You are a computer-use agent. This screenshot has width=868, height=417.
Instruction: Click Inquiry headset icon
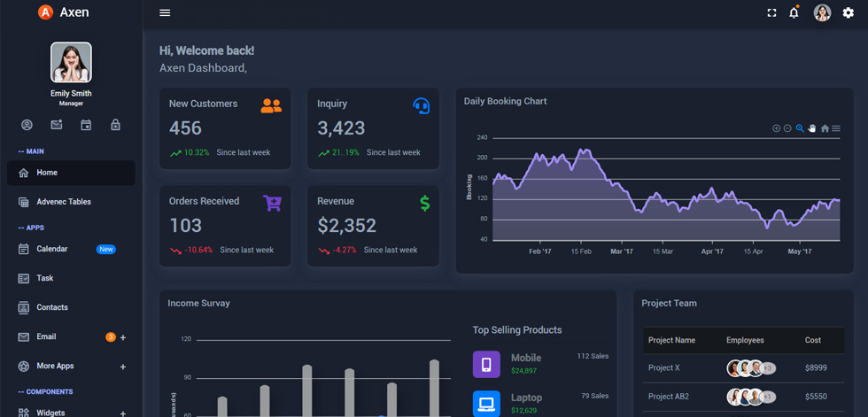tap(422, 105)
